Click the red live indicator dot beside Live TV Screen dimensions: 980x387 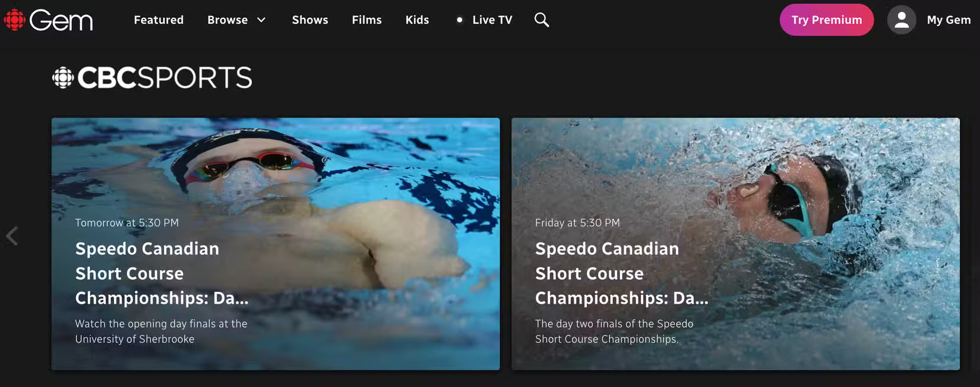point(459,20)
